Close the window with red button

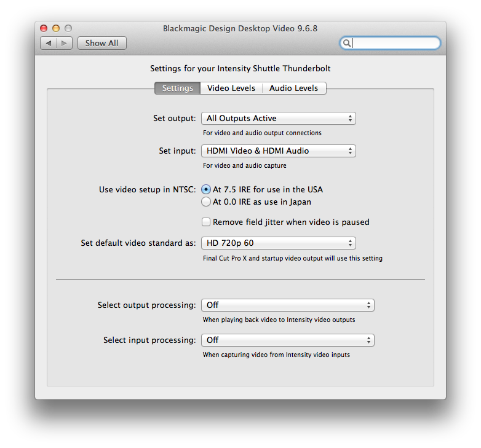pos(44,28)
